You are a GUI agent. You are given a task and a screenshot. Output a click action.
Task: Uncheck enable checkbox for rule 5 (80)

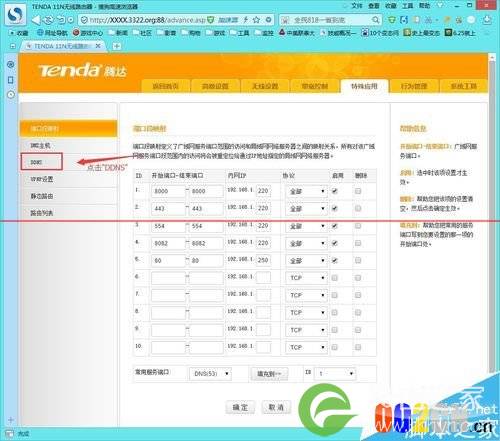[x=335, y=260]
